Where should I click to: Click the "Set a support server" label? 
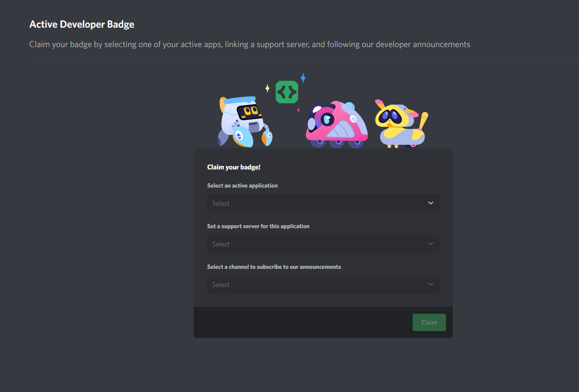pyautogui.click(x=258, y=226)
